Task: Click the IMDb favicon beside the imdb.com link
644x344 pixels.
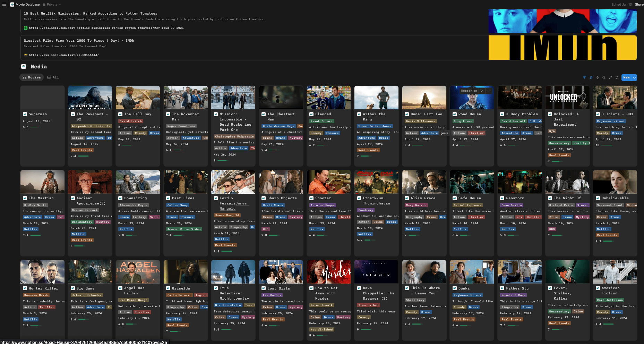Action: coord(26,55)
